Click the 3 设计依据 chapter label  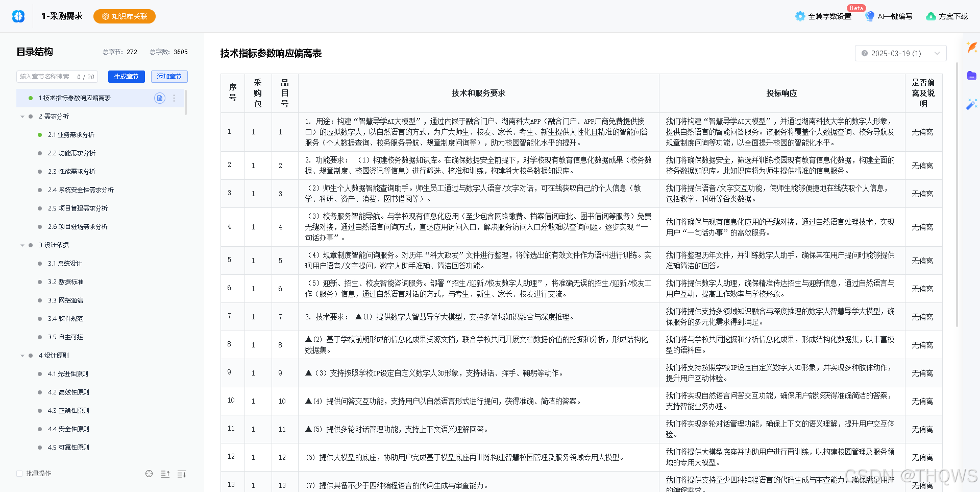54,245
